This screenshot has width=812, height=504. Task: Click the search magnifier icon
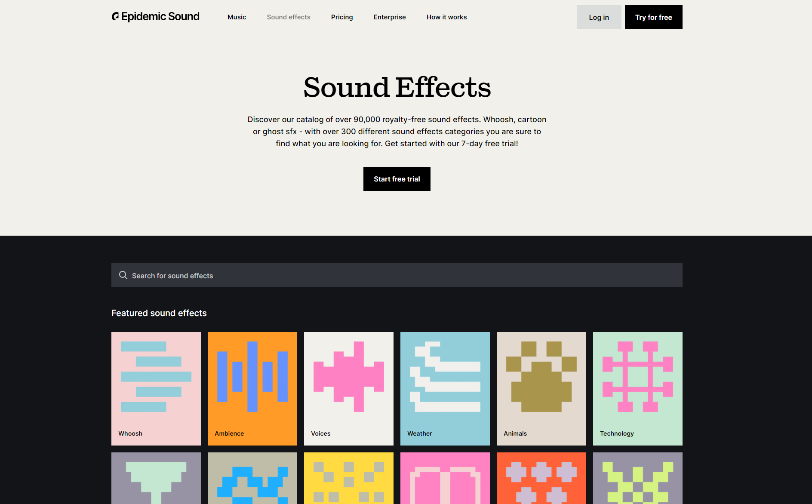point(123,275)
